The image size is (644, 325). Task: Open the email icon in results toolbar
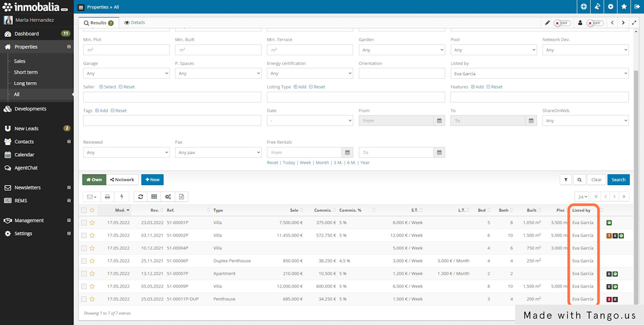coord(90,196)
